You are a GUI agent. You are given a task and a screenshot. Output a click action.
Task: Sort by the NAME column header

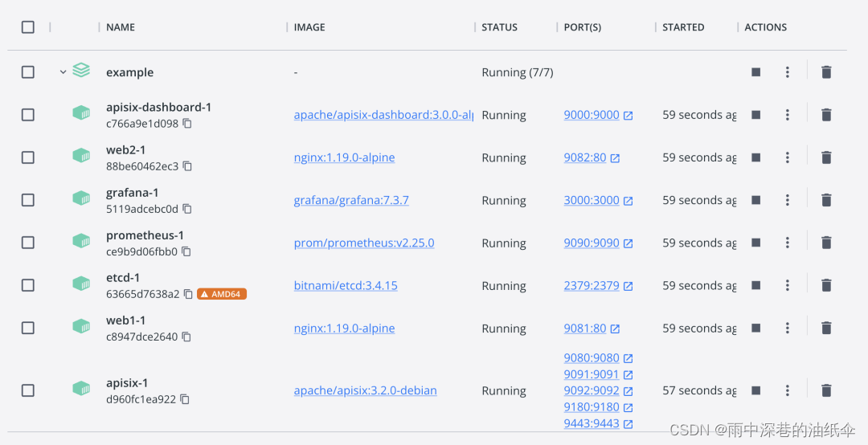pos(121,27)
